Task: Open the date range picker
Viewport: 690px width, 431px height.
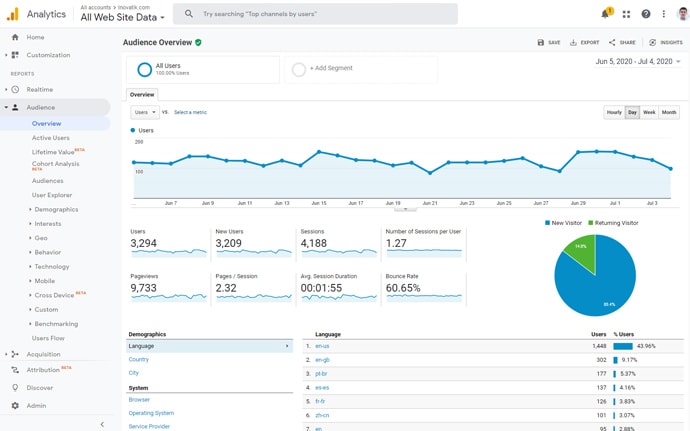Action: click(x=638, y=62)
